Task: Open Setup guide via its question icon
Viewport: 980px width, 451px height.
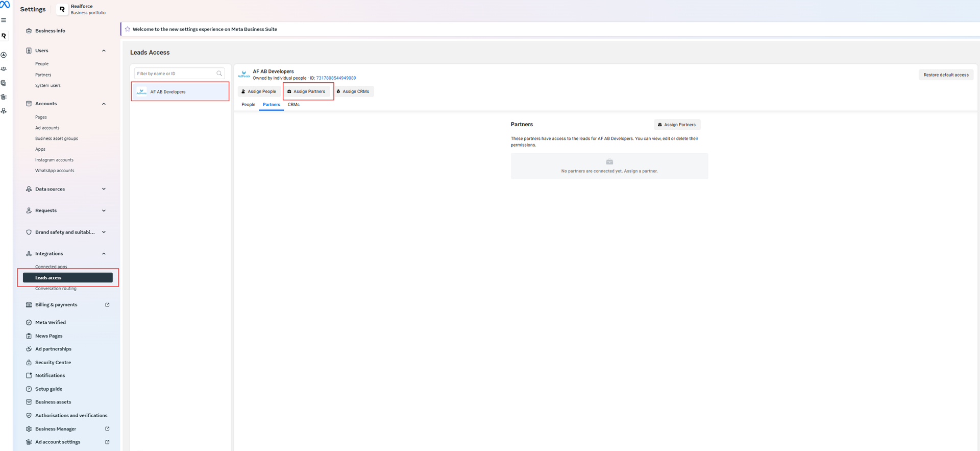Action: tap(29, 389)
